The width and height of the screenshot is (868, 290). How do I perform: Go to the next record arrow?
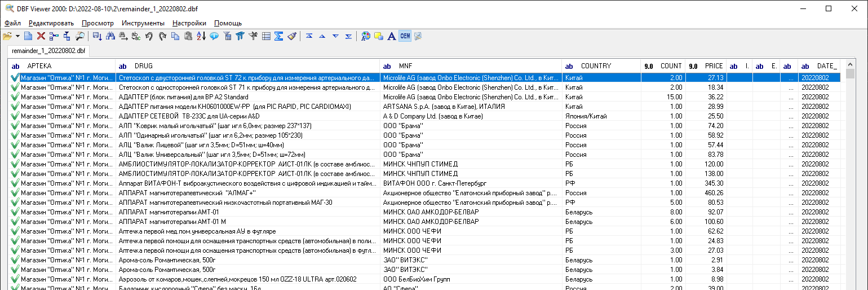pyautogui.click(x=335, y=36)
